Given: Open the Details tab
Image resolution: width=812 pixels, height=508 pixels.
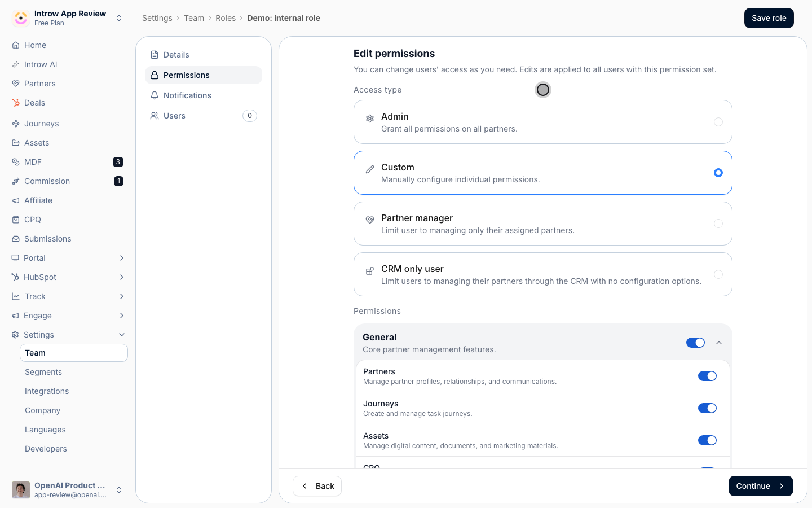Looking at the screenshot, I should [204, 55].
